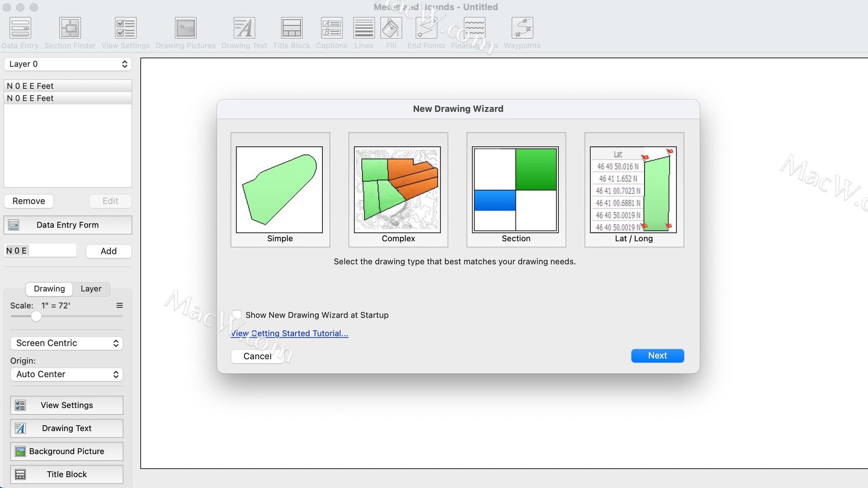Click the Background Picture sidebar icon
The image size is (868, 488).
pyautogui.click(x=20, y=451)
